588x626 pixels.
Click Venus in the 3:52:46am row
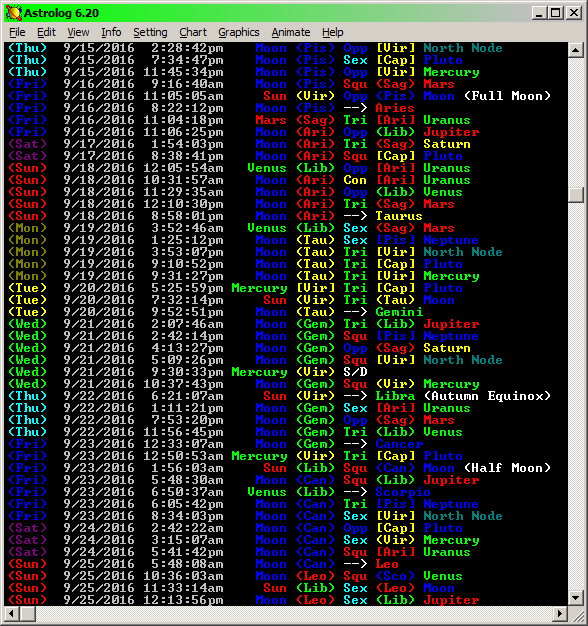tap(267, 228)
